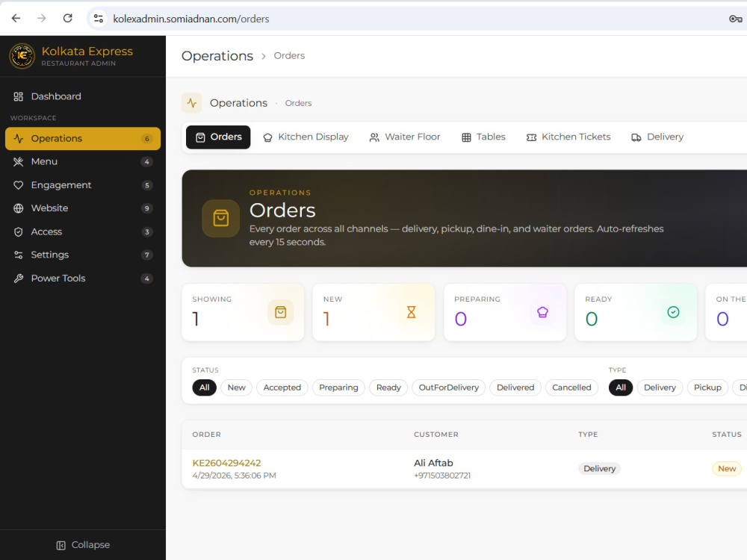Switch to the Delivery tab

[x=657, y=137]
